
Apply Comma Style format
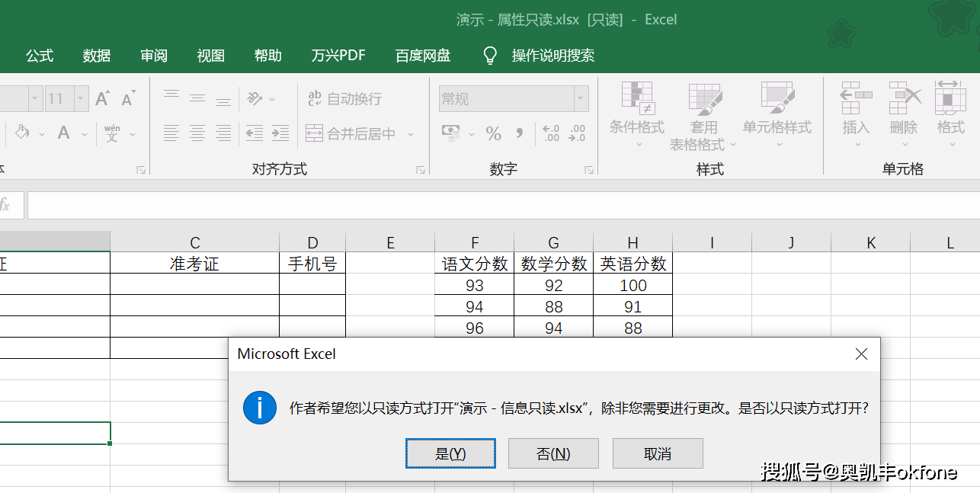tap(520, 133)
